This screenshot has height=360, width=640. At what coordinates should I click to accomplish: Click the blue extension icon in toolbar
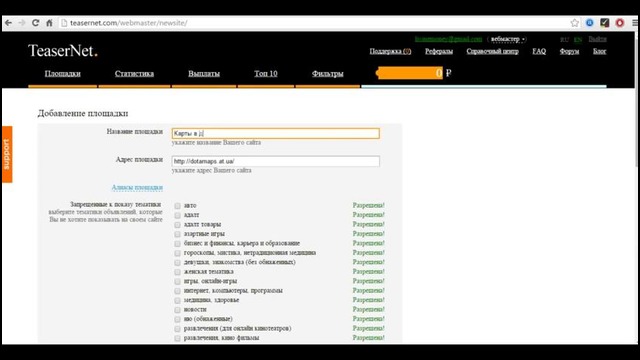(x=589, y=23)
